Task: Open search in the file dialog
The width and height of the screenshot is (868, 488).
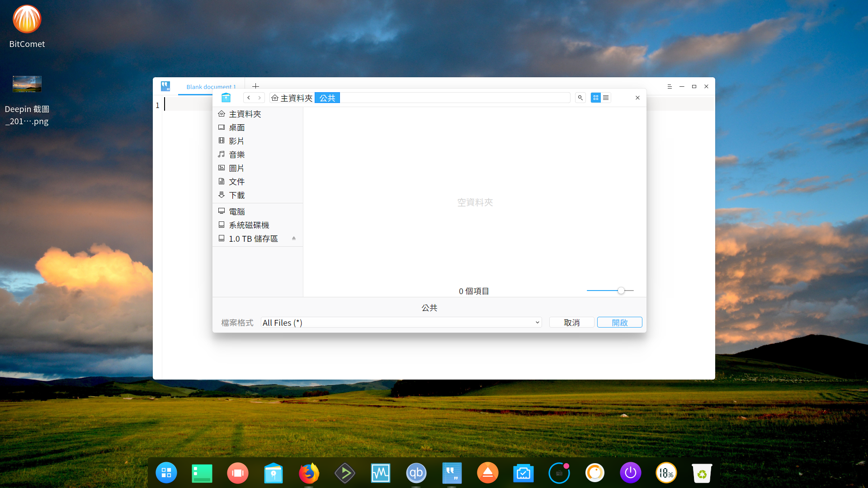Action: (x=580, y=97)
